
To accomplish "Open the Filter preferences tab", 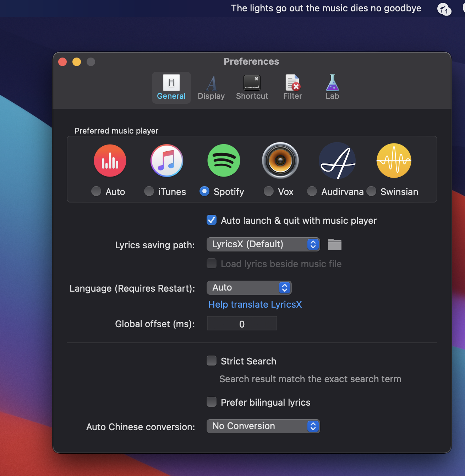I will [x=293, y=88].
